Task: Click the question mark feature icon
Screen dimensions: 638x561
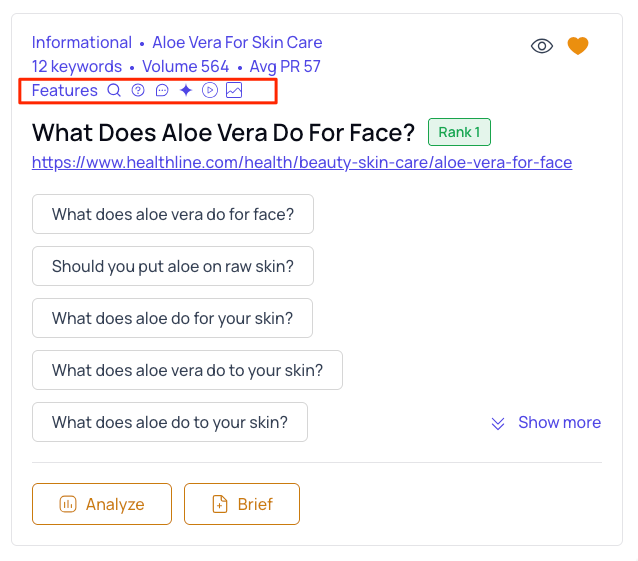Action: point(138,90)
